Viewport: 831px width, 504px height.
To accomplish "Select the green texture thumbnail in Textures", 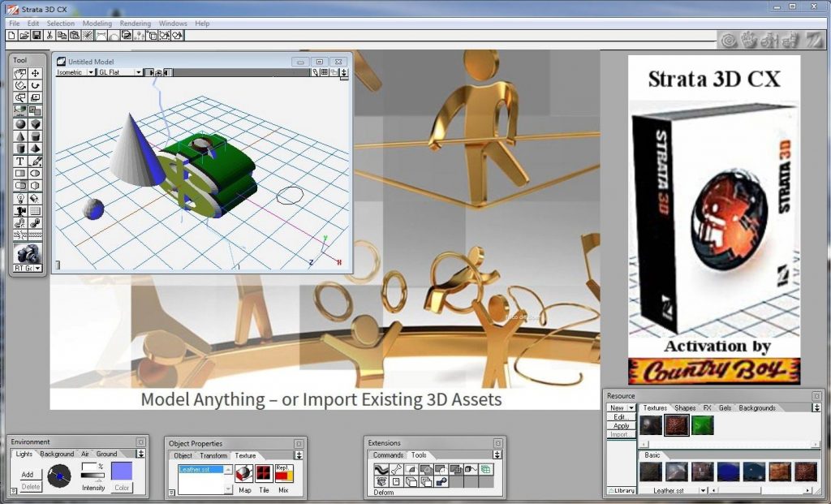I will tap(703, 425).
